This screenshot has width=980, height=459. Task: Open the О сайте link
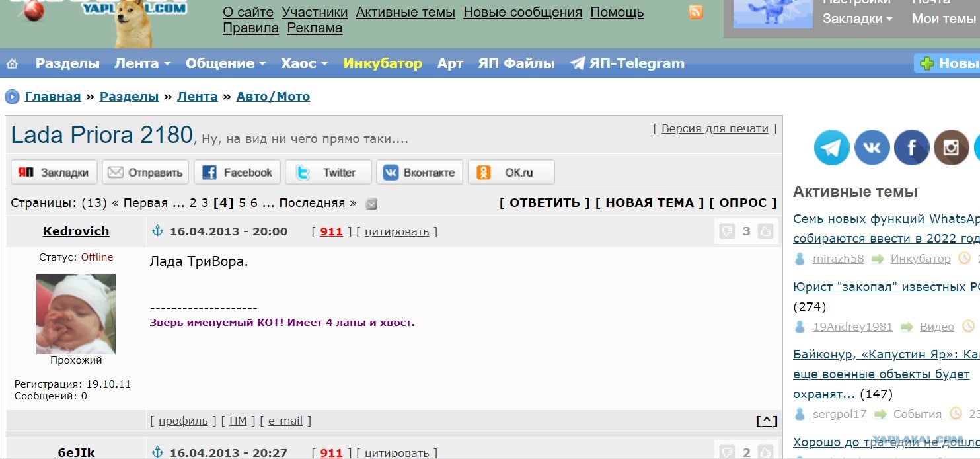248,12
